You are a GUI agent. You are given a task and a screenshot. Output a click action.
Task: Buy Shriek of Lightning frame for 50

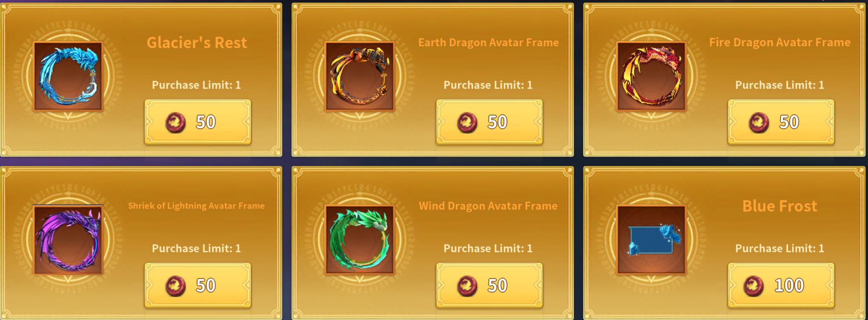coord(198,285)
